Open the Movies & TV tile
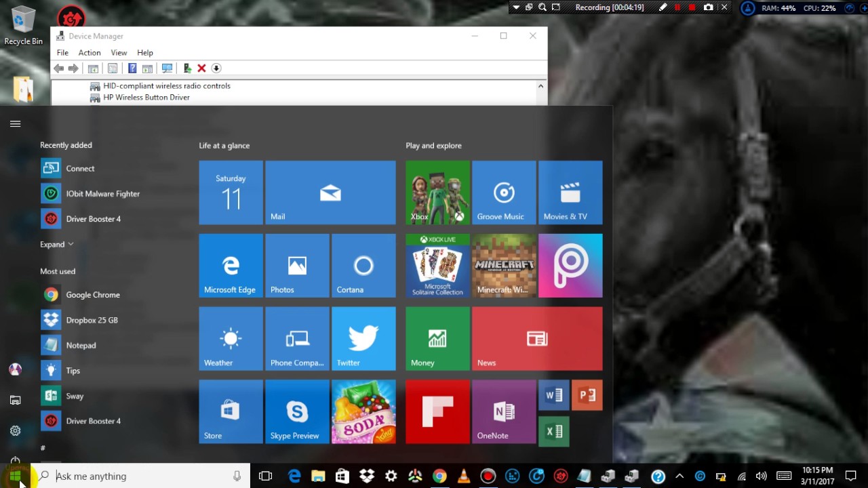Image resolution: width=868 pixels, height=488 pixels. (570, 192)
